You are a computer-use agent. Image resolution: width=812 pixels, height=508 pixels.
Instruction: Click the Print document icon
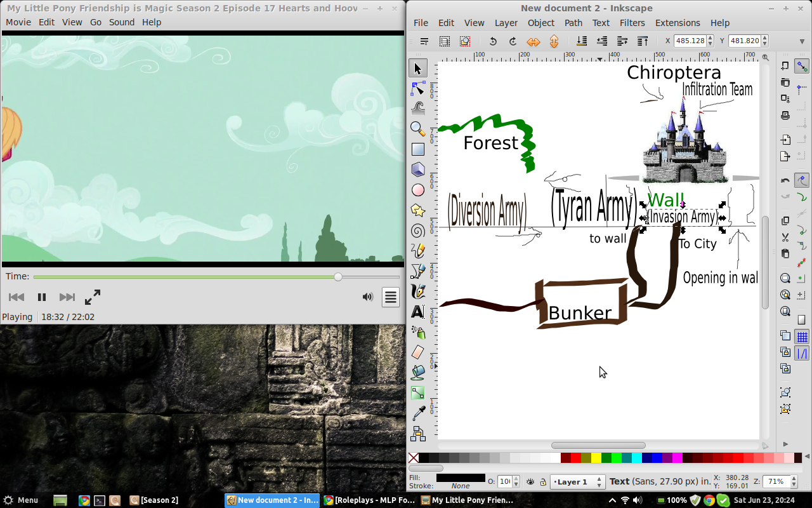pyautogui.click(x=785, y=116)
